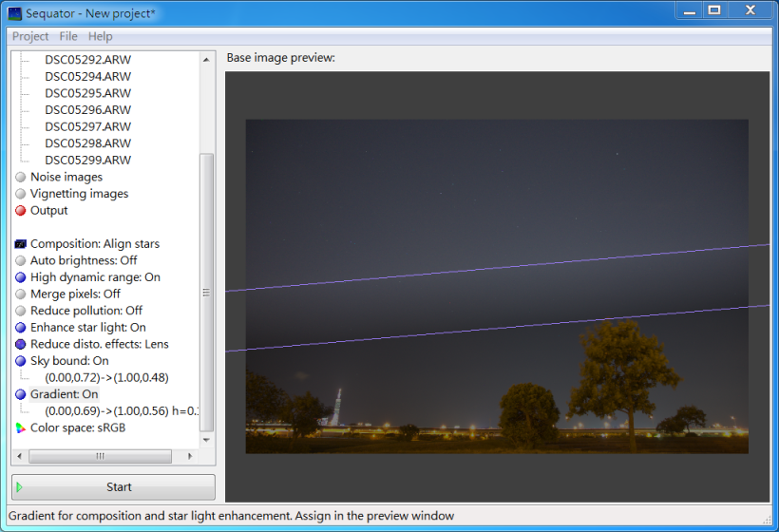Image resolution: width=779 pixels, height=532 pixels.
Task: Open the Help menu
Action: click(101, 36)
